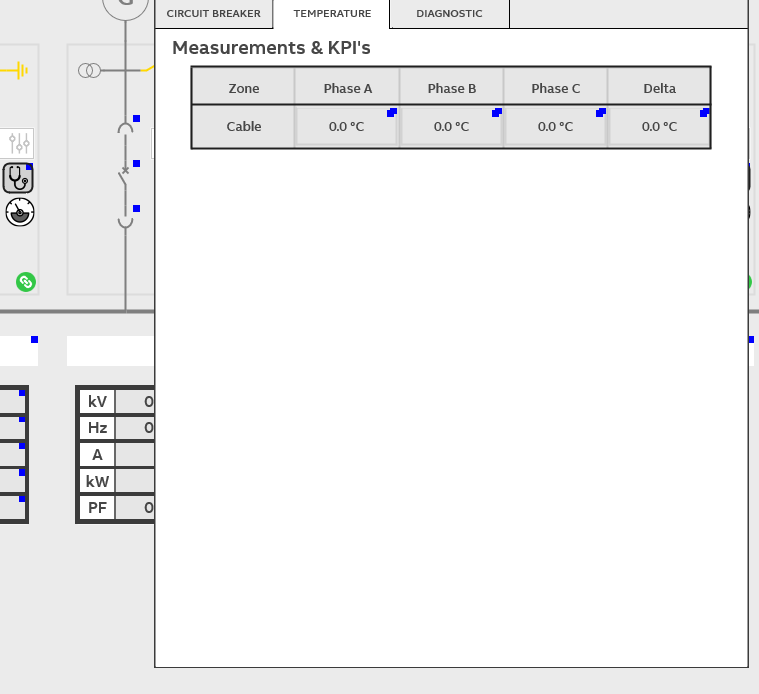Click the blue marker on Phase A cell
Image resolution: width=759 pixels, height=694 pixels.
click(x=392, y=113)
